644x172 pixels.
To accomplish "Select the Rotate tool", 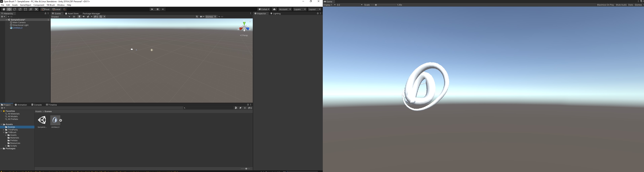I will (14, 9).
